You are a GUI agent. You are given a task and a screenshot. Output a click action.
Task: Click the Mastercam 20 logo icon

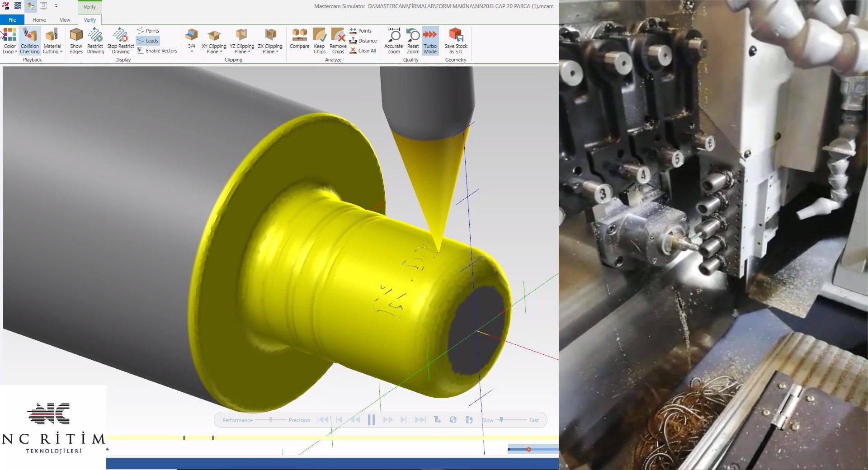[5, 6]
